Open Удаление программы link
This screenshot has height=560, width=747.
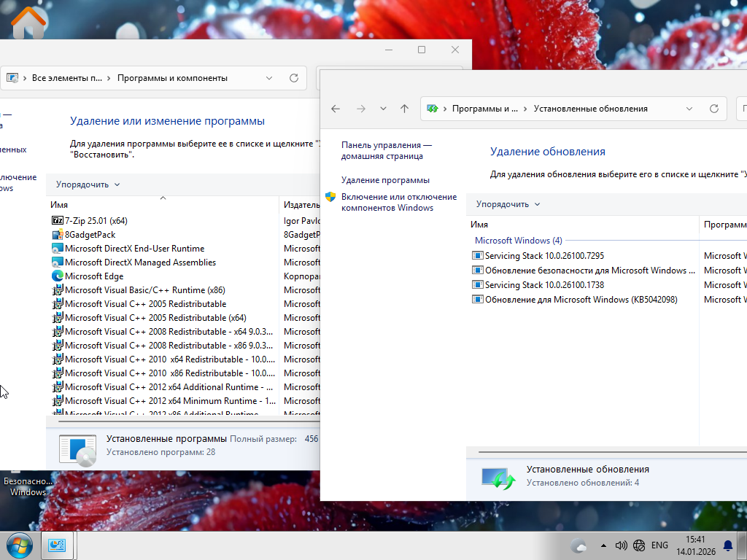click(385, 180)
